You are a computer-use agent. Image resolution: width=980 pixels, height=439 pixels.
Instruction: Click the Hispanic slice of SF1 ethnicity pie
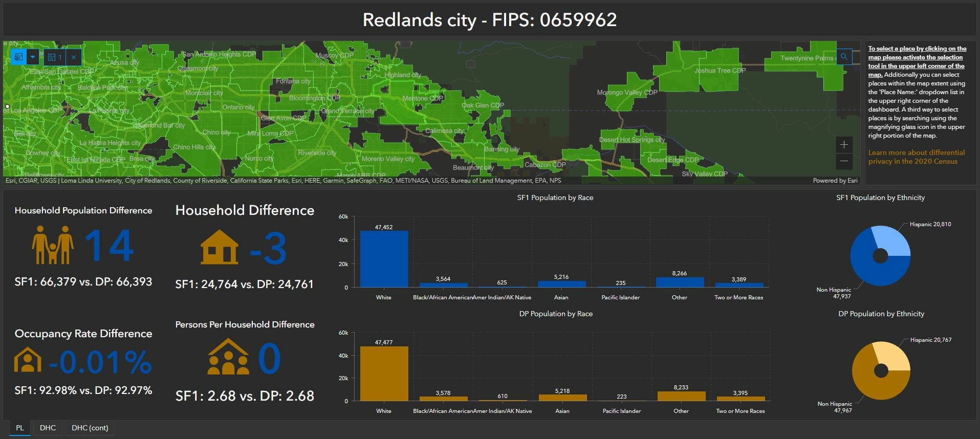point(893,239)
